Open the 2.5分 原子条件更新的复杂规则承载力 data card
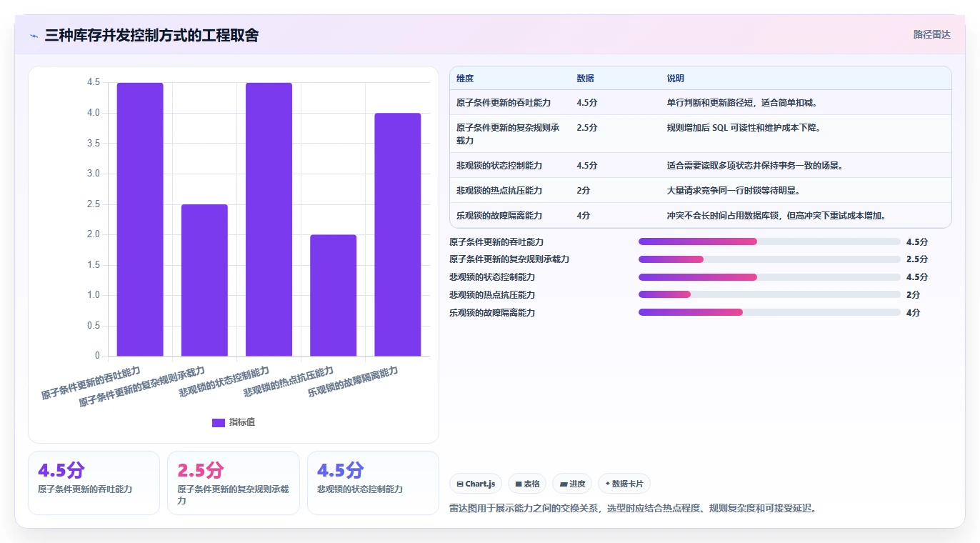Screen dimensions: 980x543 (x=234, y=482)
